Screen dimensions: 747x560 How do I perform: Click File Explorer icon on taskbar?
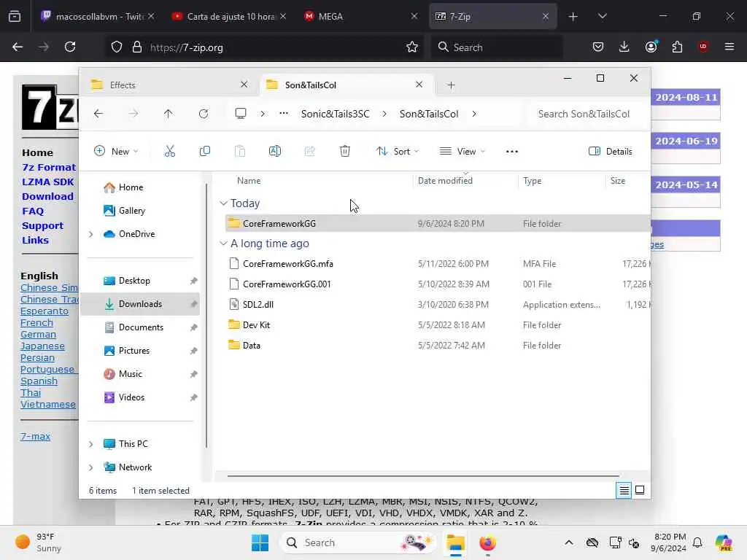pos(455,542)
